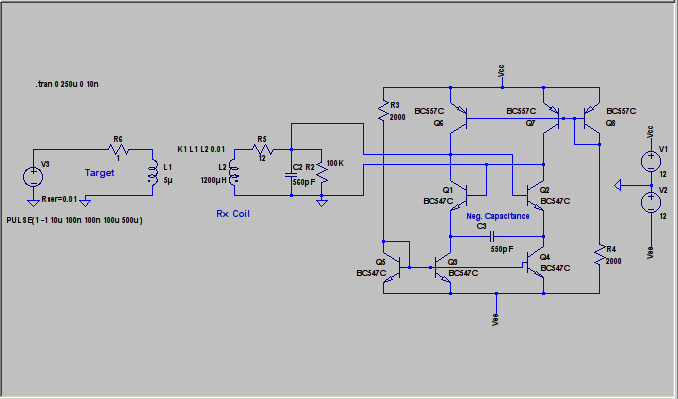
Task: Click resistor R3 2000 symbol
Action: pos(383,111)
